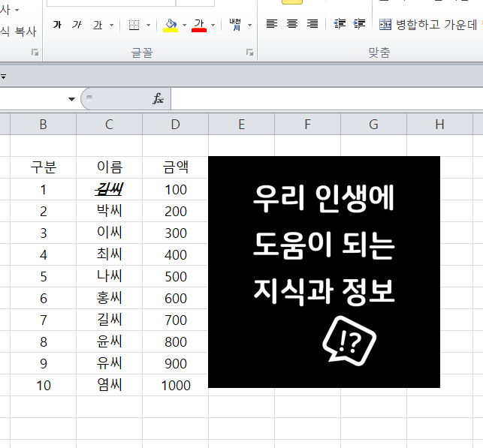Open fill color dropdown arrow

pyautogui.click(x=184, y=25)
